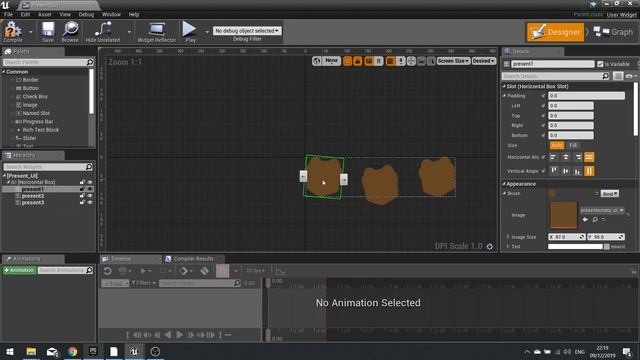
Task: Collapse the Common palette category
Action: click(x=4, y=72)
